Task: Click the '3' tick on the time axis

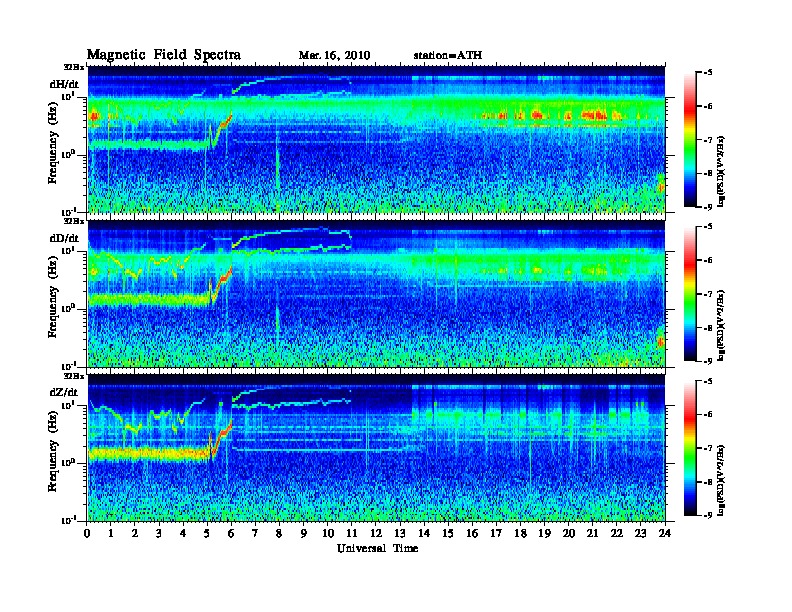Action: (x=159, y=533)
